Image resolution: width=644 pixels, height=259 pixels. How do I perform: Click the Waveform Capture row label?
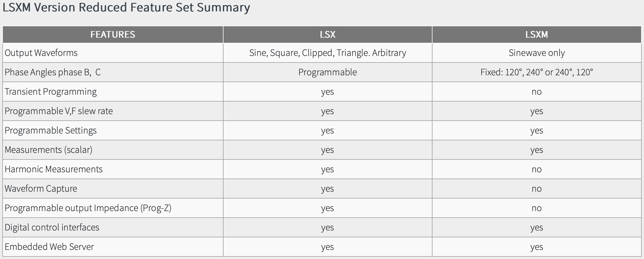41,189
